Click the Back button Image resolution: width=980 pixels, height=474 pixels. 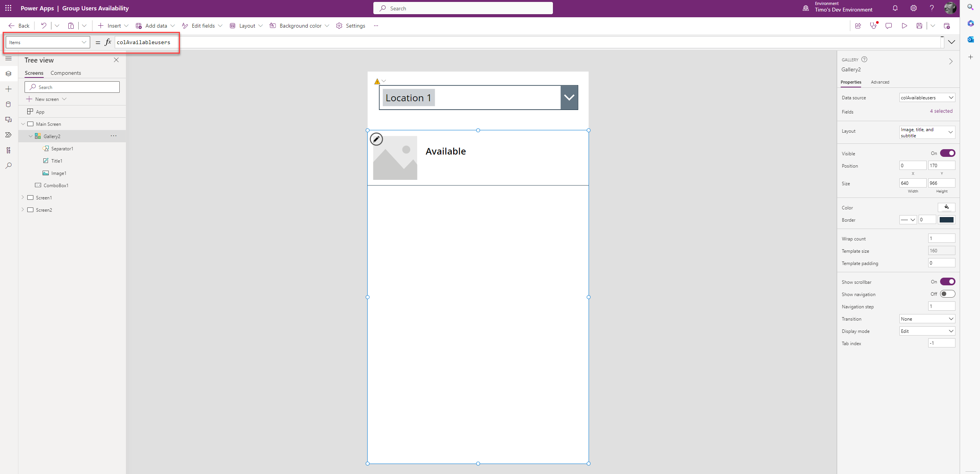(19, 26)
